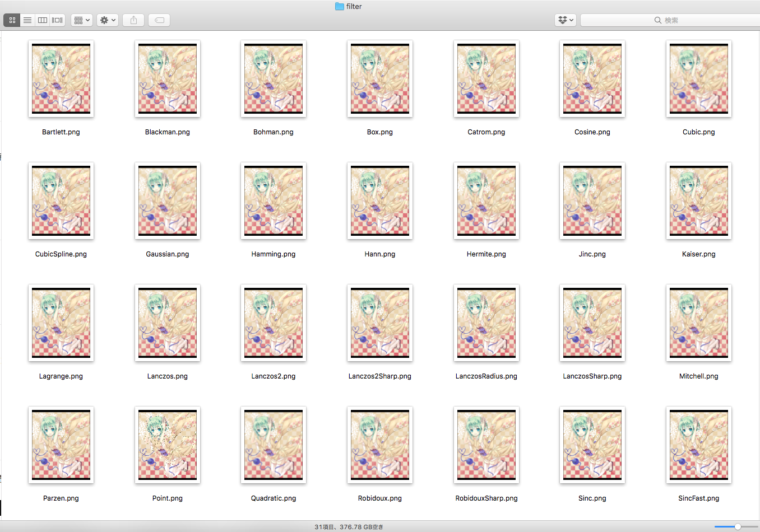Switch to list view mode

pos(27,20)
